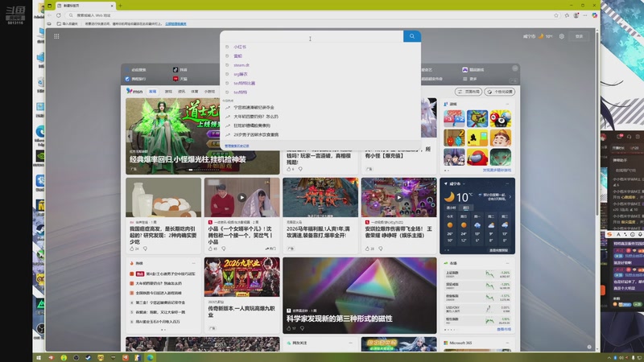Viewport: 644px width, 362px height.
Task: Click the browser back arrow
Action: point(50,15)
